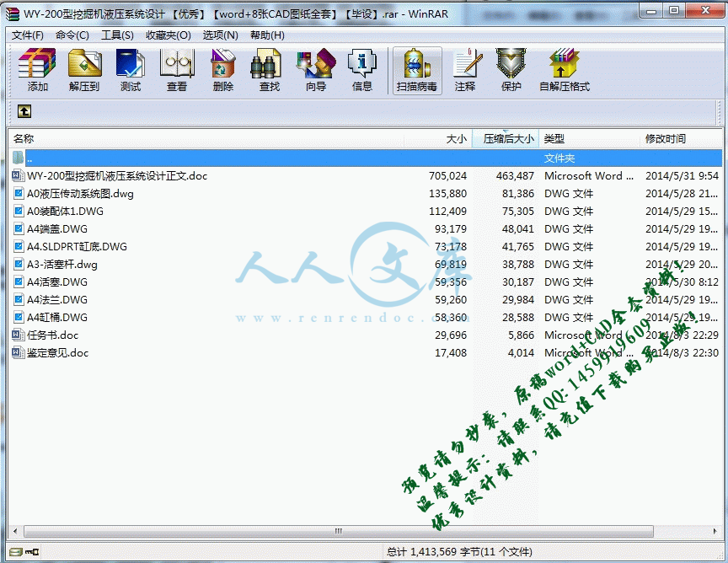Open the Favorites (收藏夹) menu
The width and height of the screenshot is (728, 563).
(168, 35)
